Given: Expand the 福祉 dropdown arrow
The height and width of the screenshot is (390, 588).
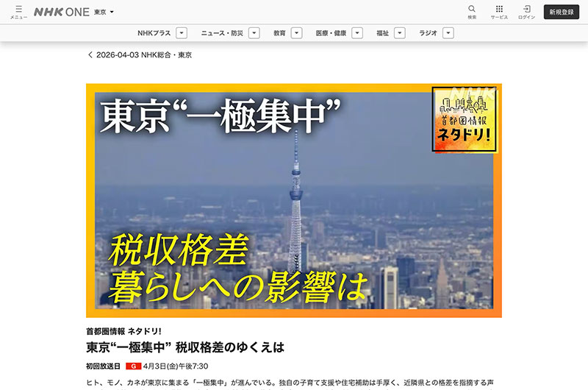Looking at the screenshot, I should [x=400, y=33].
